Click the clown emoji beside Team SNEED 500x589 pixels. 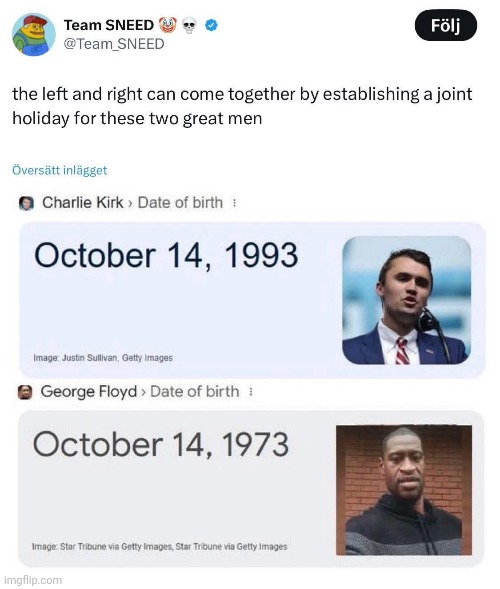pyautogui.click(x=168, y=25)
